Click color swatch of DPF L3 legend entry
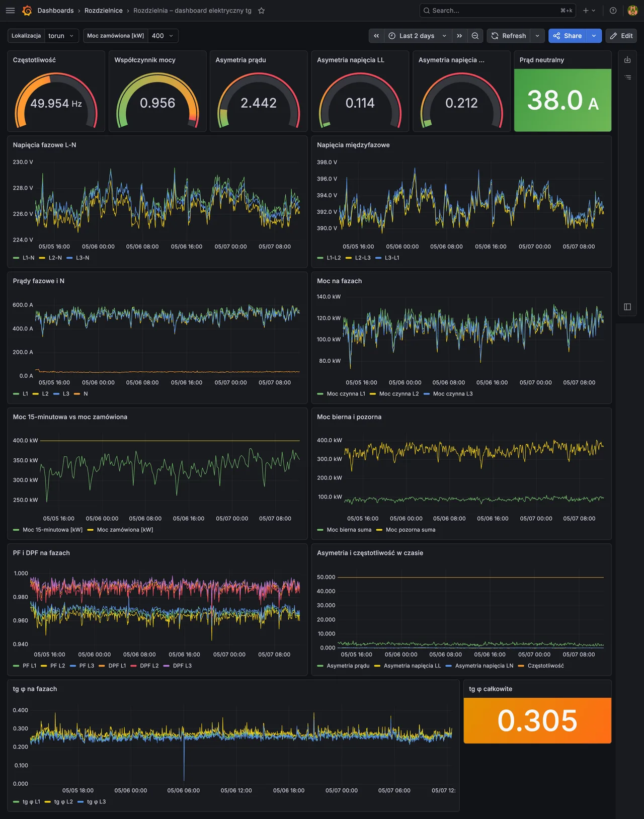The height and width of the screenshot is (819, 644). pyautogui.click(x=167, y=666)
